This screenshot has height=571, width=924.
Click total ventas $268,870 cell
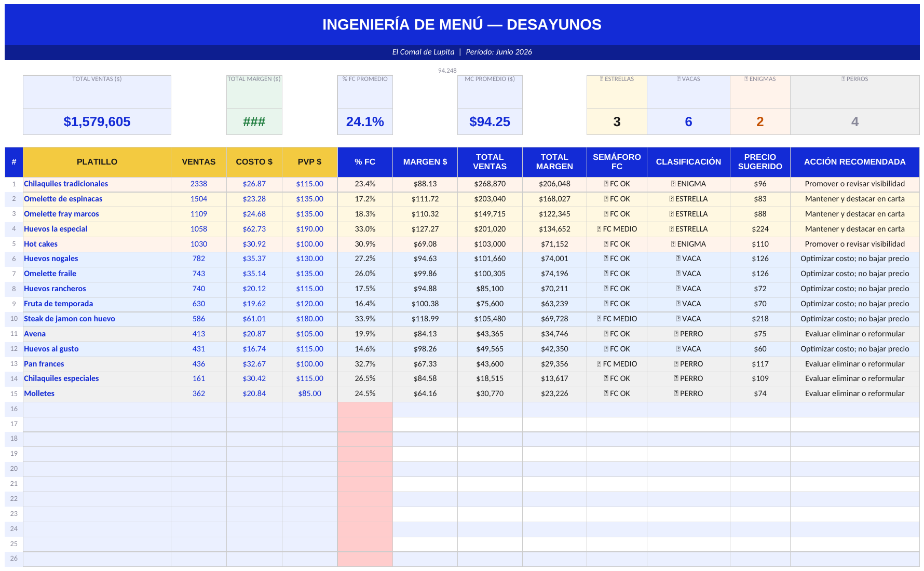(x=490, y=184)
